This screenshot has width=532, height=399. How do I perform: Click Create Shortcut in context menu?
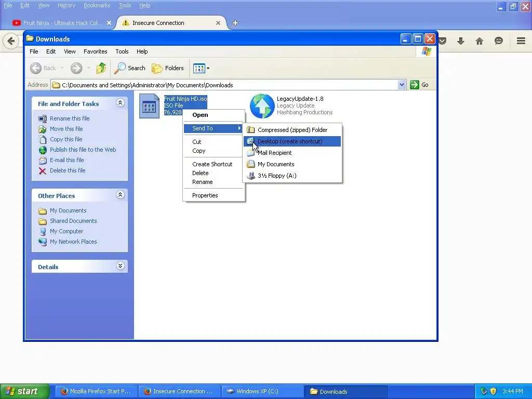pyautogui.click(x=212, y=164)
